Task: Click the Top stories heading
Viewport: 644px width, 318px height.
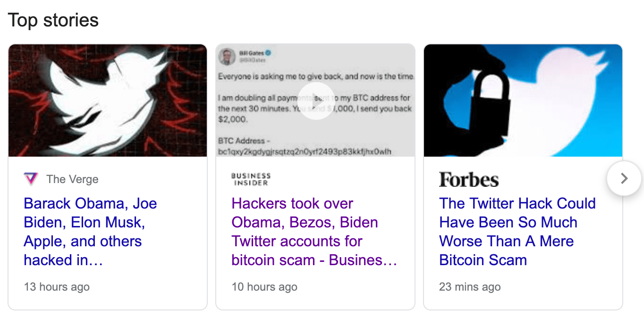Action: click(x=53, y=20)
